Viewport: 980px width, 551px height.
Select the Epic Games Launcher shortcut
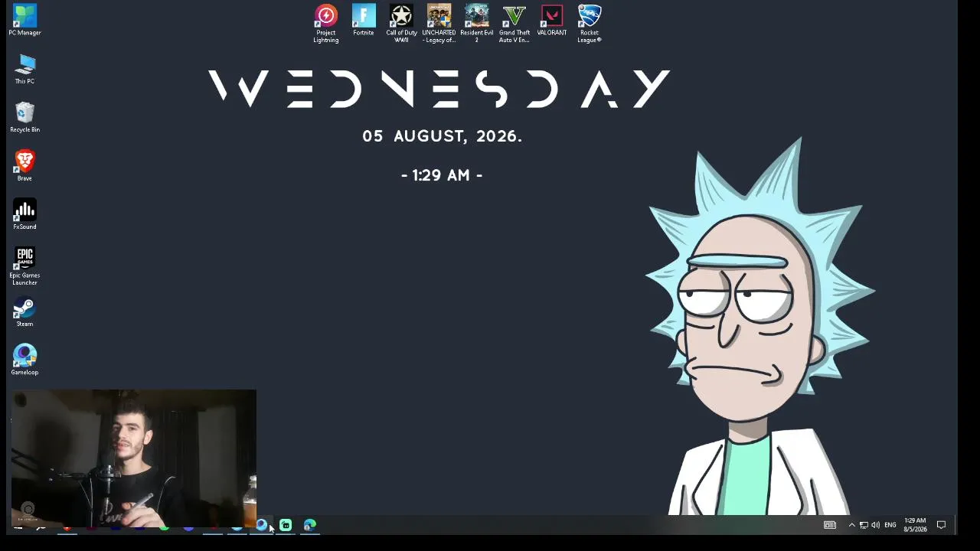pos(24,266)
